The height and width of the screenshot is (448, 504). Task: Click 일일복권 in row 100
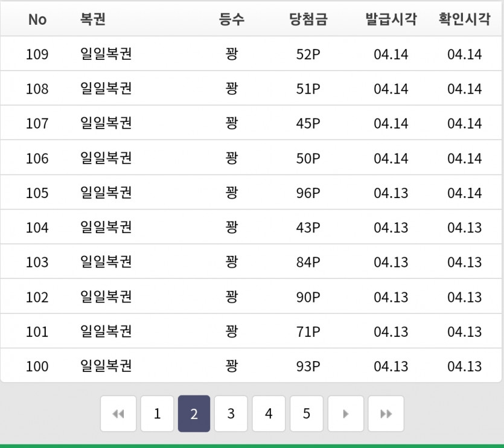tap(106, 366)
